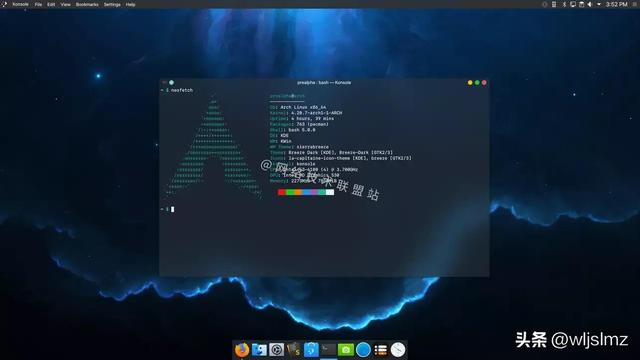Click the green maximize dot on Konsole window
The image size is (640, 360).
(x=477, y=82)
